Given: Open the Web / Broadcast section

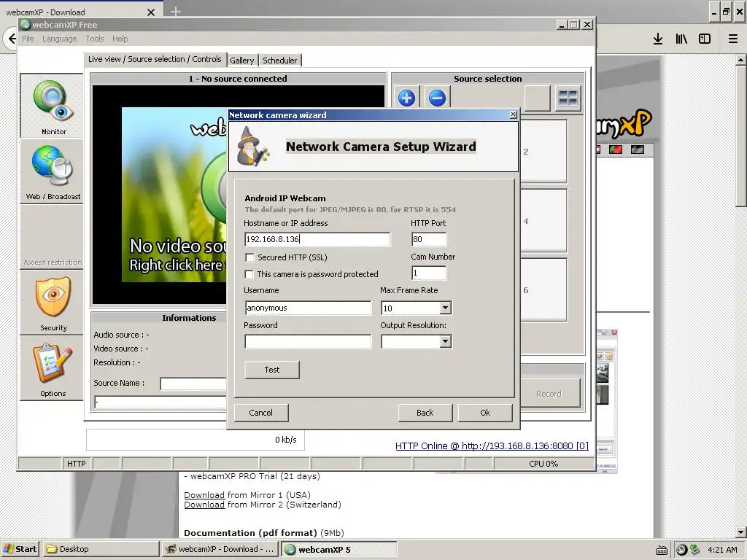Looking at the screenshot, I should point(52,172).
